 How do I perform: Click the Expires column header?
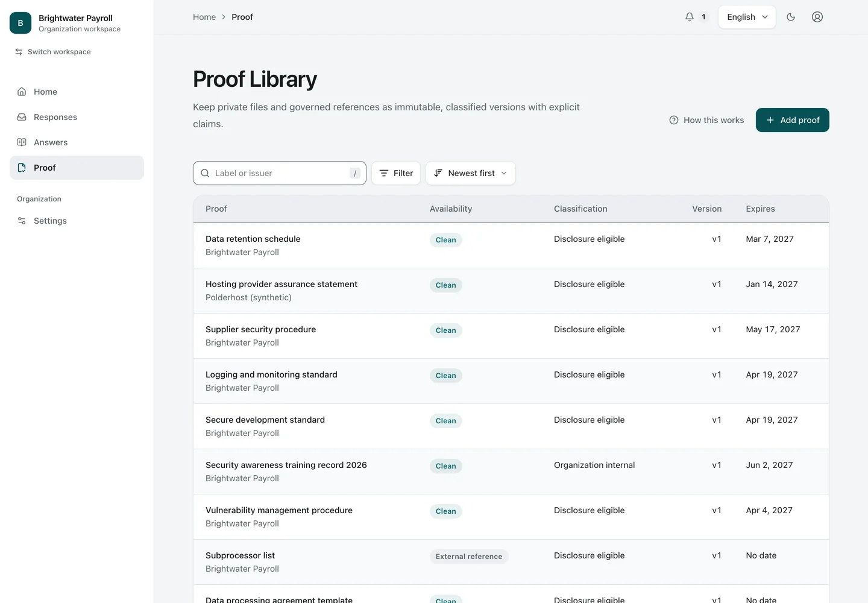click(760, 209)
